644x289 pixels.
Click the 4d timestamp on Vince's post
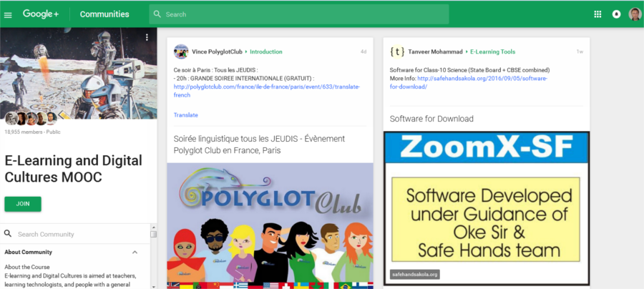coord(364,52)
